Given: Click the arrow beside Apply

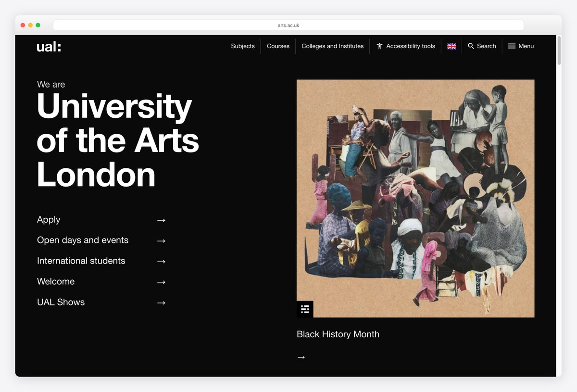Looking at the screenshot, I should pos(161,220).
